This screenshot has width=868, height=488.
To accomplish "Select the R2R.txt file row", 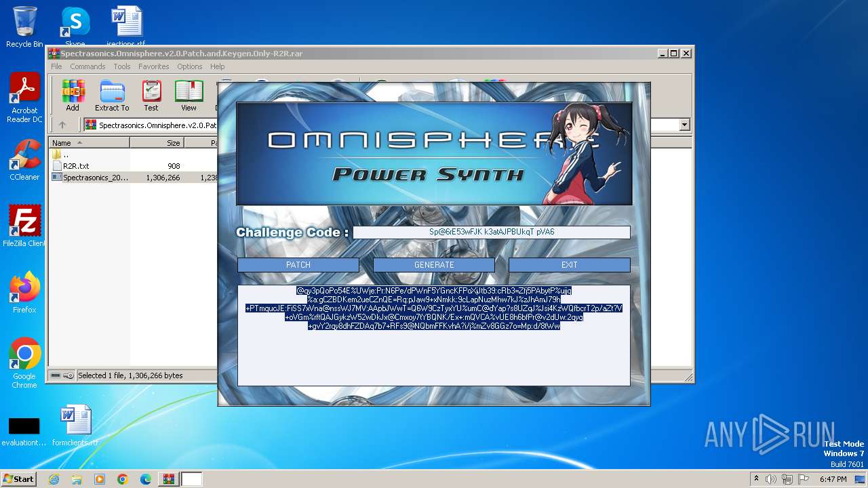I will pyautogui.click(x=132, y=165).
